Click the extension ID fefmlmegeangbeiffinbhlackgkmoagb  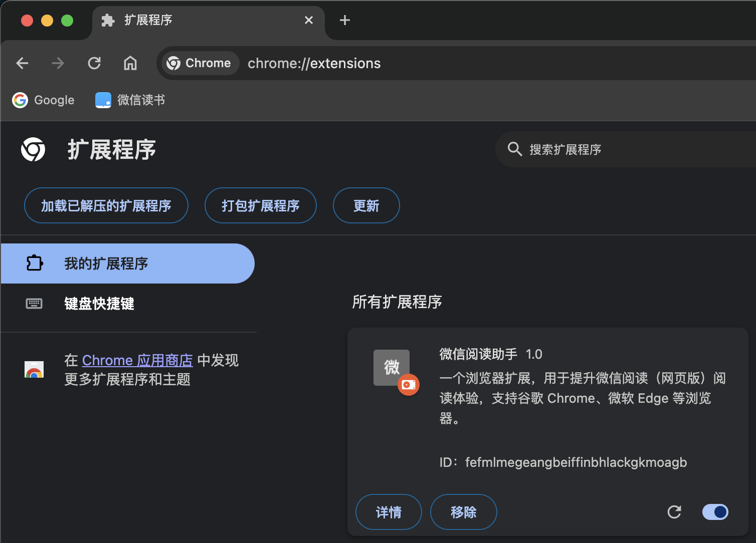[x=576, y=462]
